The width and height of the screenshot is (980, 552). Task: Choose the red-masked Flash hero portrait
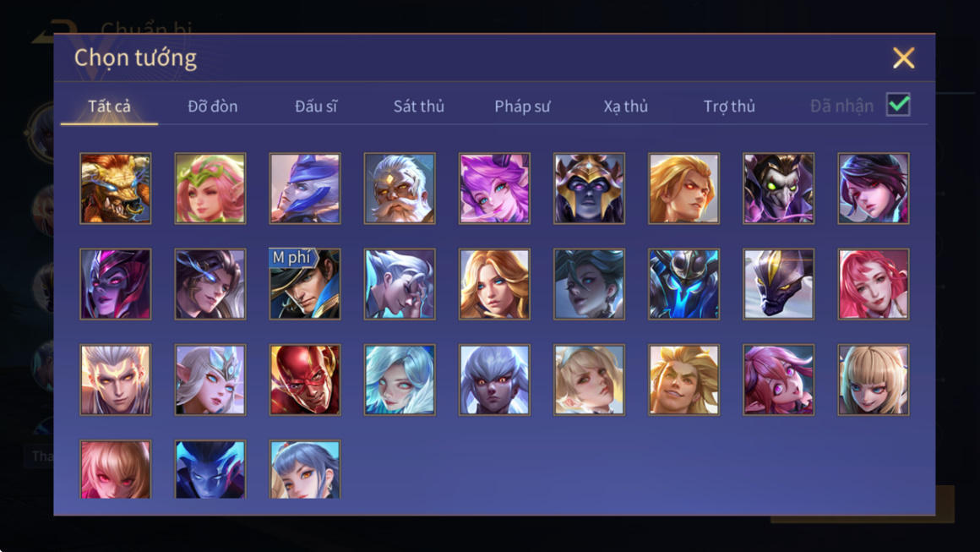pyautogui.click(x=305, y=380)
